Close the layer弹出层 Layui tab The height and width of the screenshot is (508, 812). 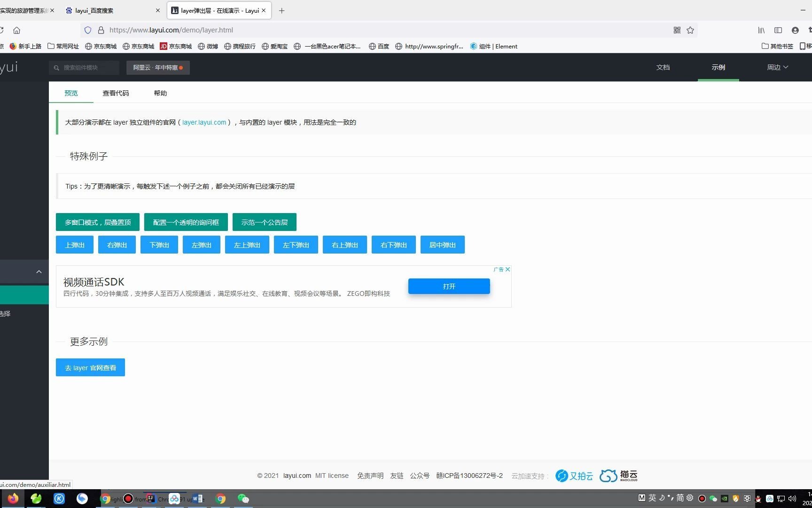264,10
